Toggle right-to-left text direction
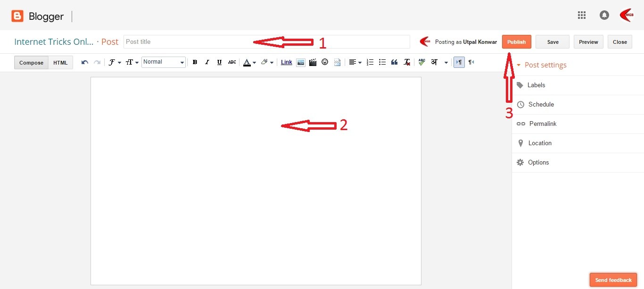 coord(471,62)
